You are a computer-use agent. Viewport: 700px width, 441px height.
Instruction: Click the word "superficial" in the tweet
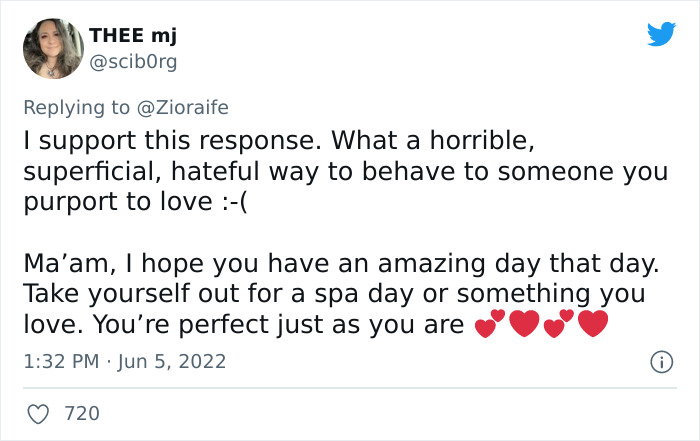(x=80, y=169)
